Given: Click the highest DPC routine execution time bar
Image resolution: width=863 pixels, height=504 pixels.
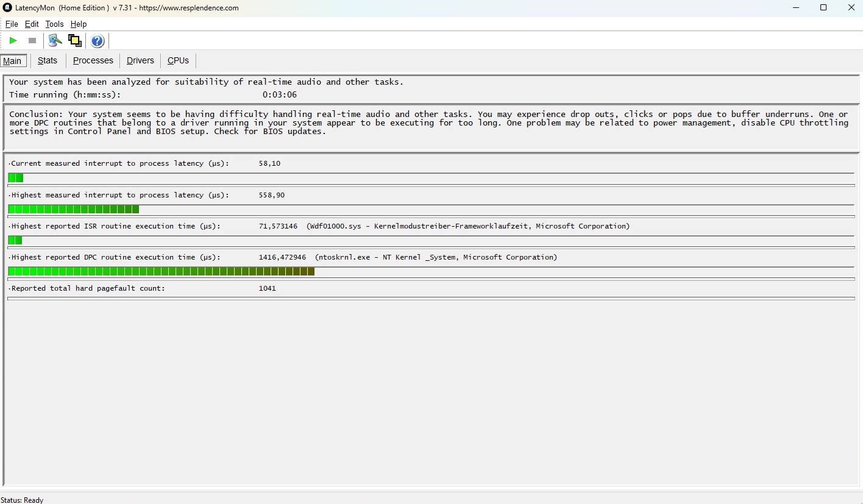Looking at the screenshot, I should pos(431,272).
